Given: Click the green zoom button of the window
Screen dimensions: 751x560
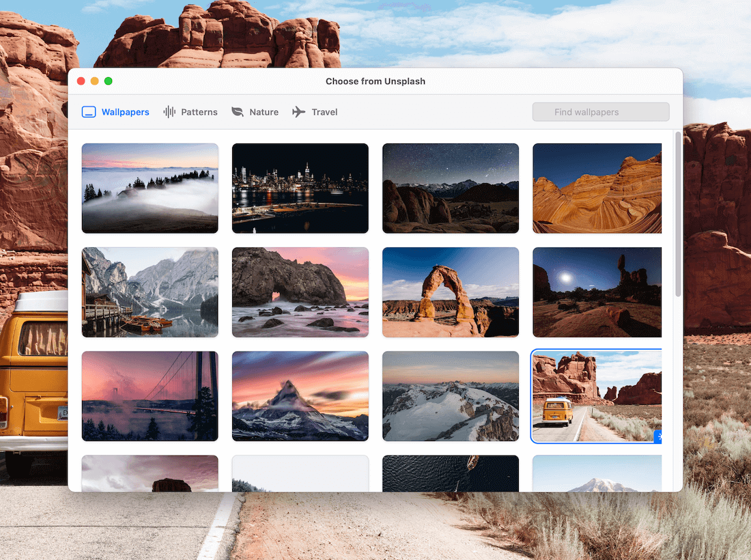Looking at the screenshot, I should [x=108, y=81].
